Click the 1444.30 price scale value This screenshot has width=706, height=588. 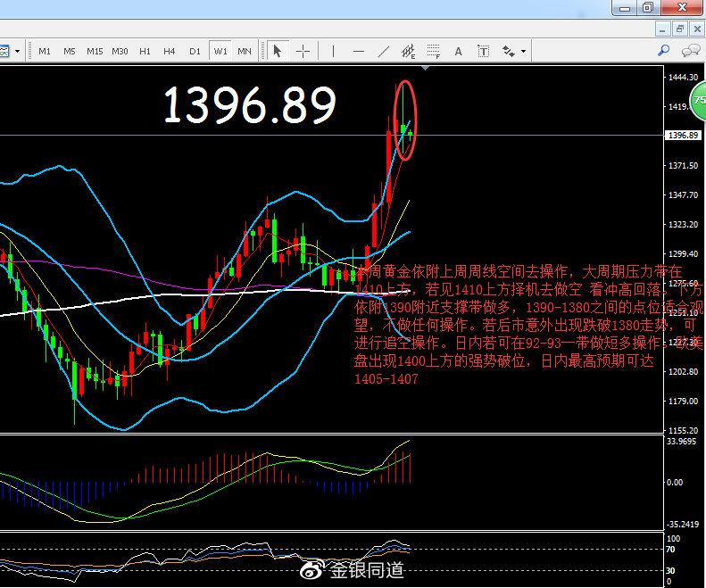click(x=683, y=78)
